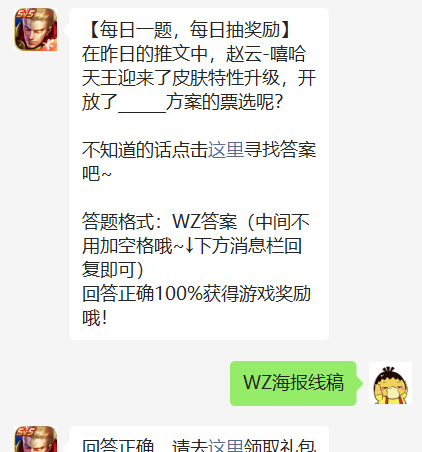Image resolution: width=422 pixels, height=452 pixels.
Task: Click the ↓ arrow symbol in the message
Action: point(189,246)
